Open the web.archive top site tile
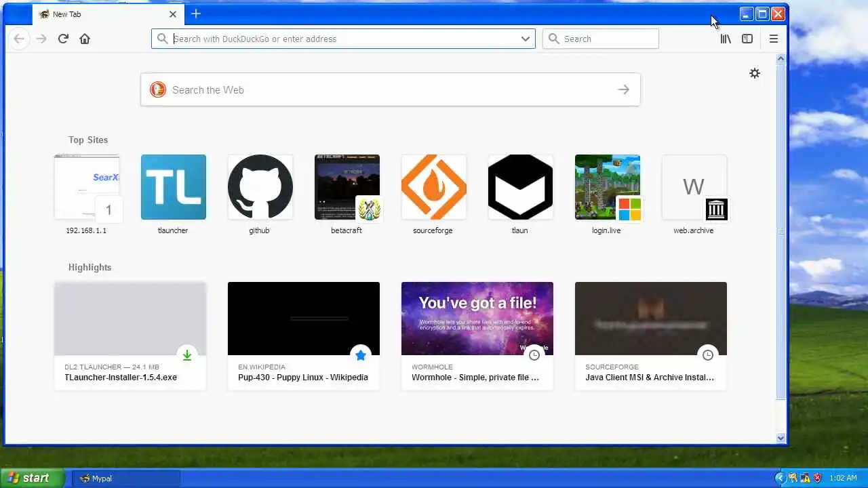Screen dimensions: 868x488 (694, 195)
